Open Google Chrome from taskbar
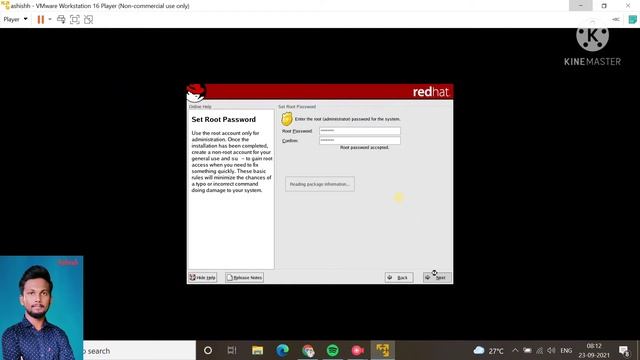This screenshot has width=640, height=360. pos(308,350)
